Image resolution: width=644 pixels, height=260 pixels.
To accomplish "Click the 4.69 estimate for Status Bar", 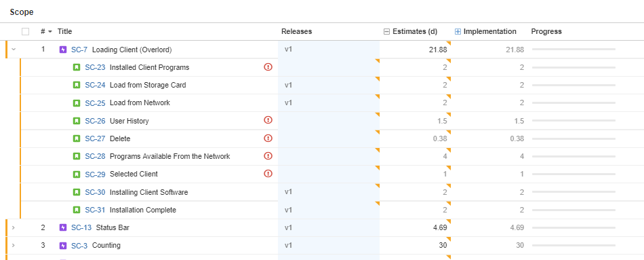I will [x=440, y=227].
